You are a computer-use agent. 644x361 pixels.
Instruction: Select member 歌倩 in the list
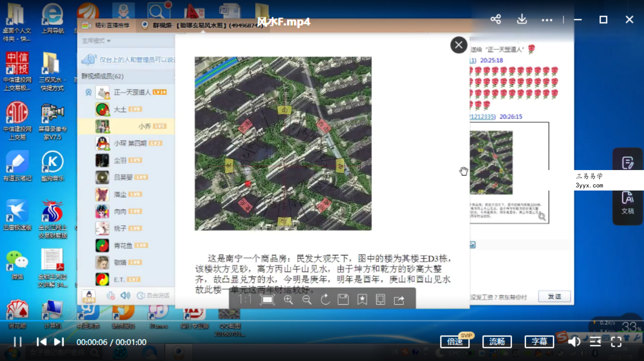(x=126, y=263)
